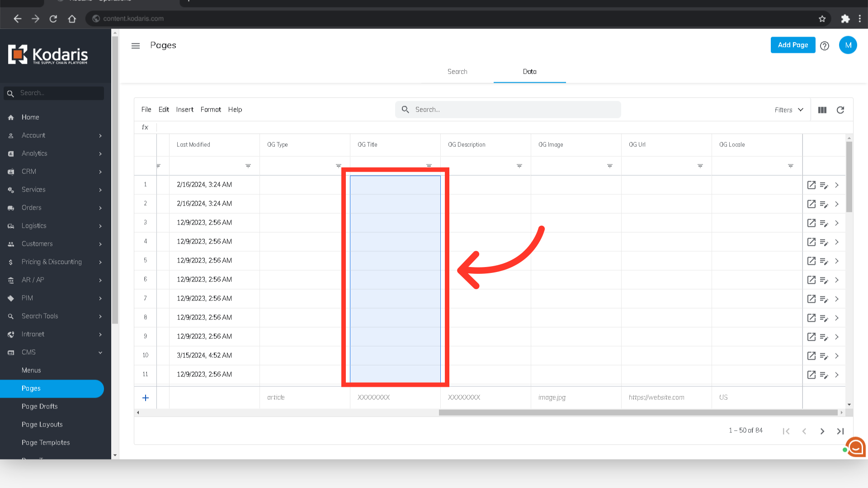Click the Add Page button
The width and height of the screenshot is (868, 488).
[793, 45]
